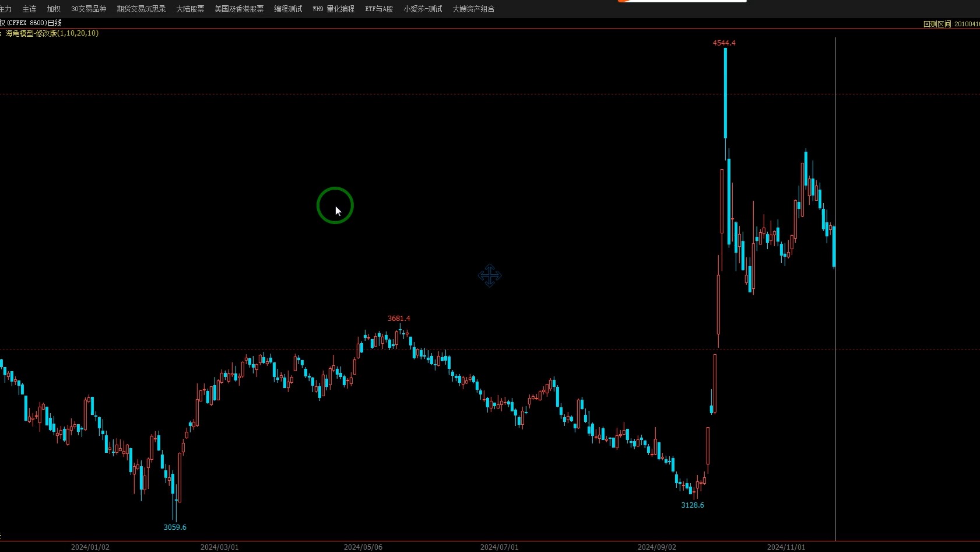Open the 编程测试 tab
Image resolution: width=980 pixels, height=552 pixels.
tap(288, 9)
